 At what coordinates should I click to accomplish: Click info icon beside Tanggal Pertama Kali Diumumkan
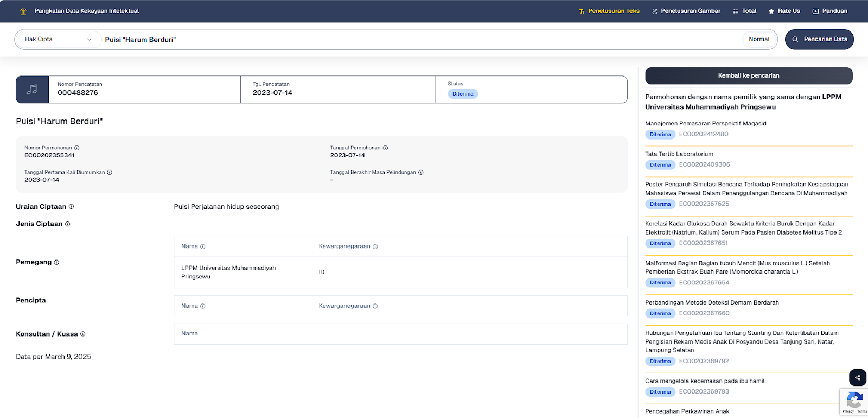point(110,172)
